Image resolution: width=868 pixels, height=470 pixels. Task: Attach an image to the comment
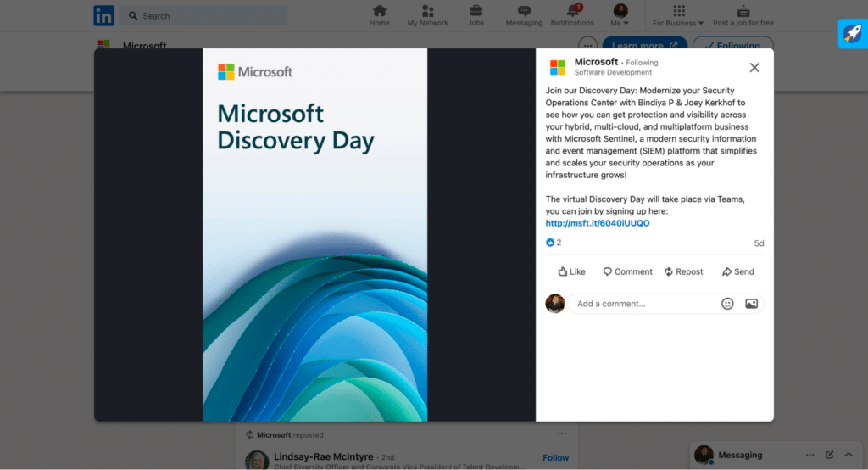pyautogui.click(x=751, y=304)
